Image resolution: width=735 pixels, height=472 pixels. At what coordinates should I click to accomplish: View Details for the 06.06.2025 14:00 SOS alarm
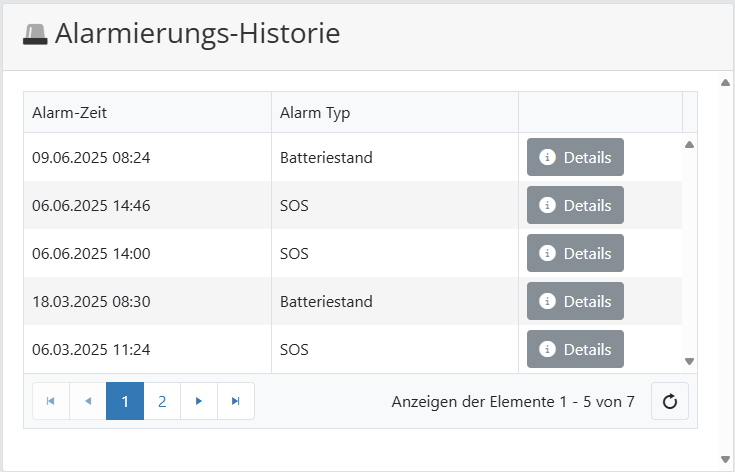click(x=575, y=253)
